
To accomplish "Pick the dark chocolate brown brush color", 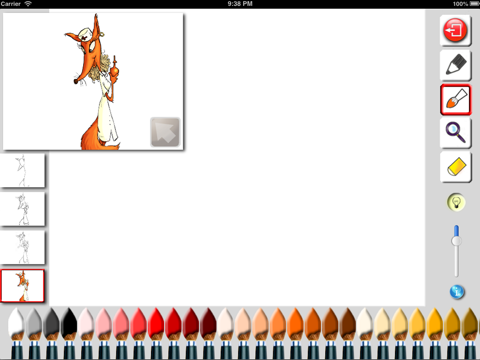I will (347, 332).
